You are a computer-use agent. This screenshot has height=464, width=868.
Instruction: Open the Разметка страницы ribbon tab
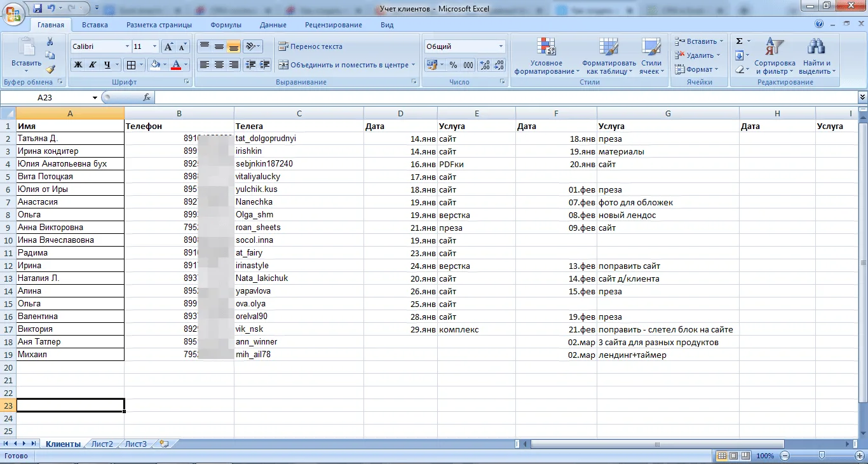coord(159,25)
